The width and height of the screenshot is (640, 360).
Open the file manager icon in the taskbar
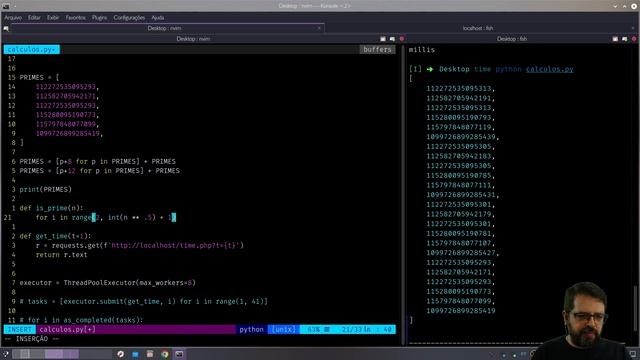tap(150, 354)
